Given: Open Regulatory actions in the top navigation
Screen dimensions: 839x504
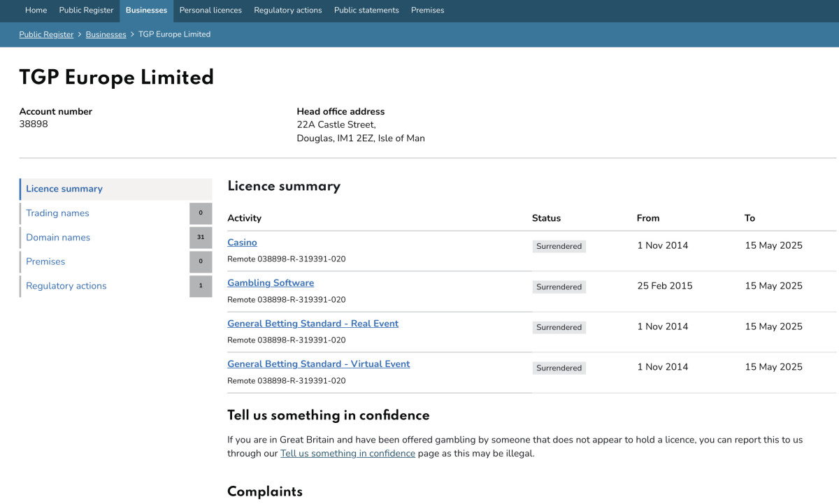Looking at the screenshot, I should pyautogui.click(x=288, y=10).
